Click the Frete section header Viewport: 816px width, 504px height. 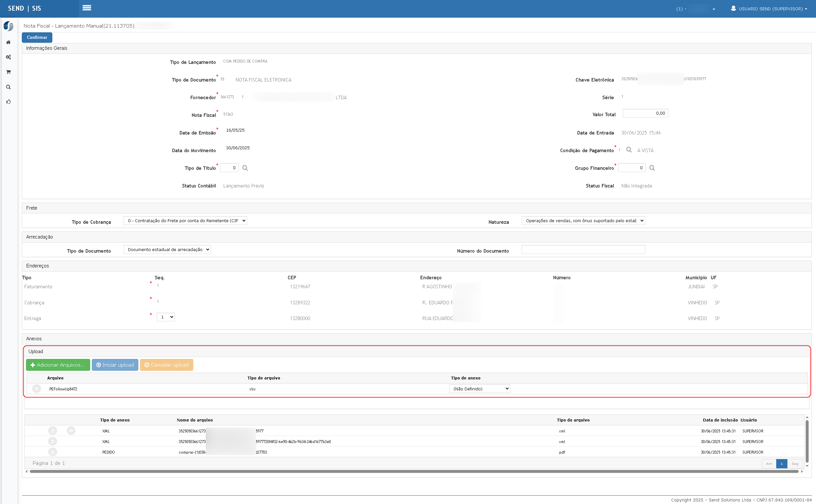[417, 208]
